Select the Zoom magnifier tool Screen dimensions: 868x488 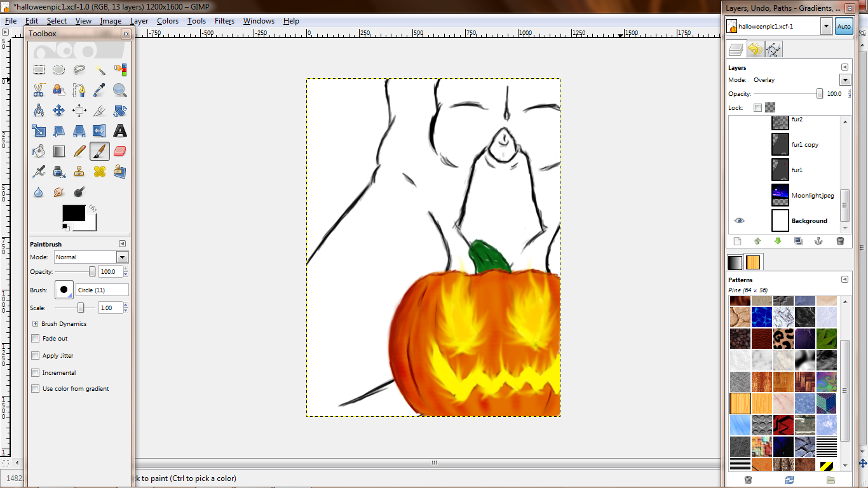[120, 90]
